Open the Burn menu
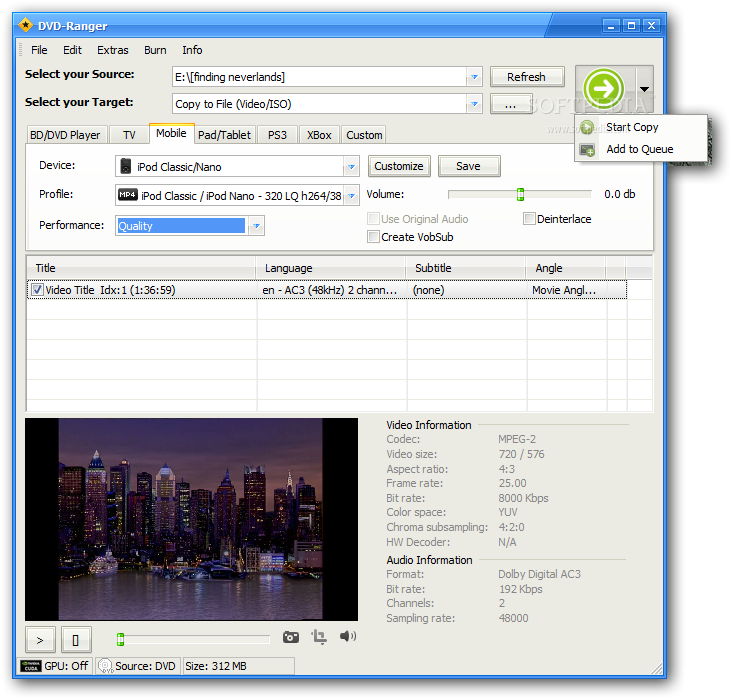Screen dimensions: 732x699 (x=155, y=50)
